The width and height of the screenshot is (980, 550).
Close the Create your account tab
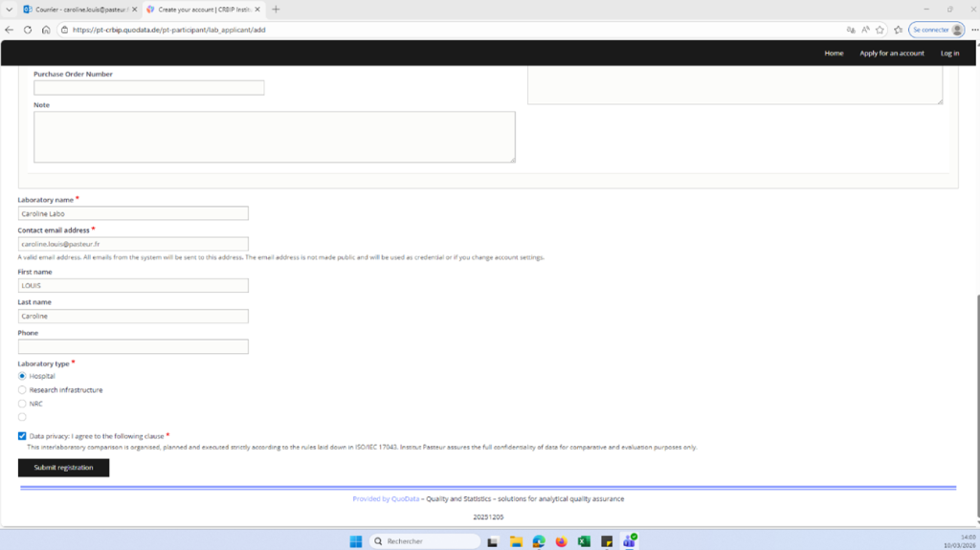pos(256,10)
